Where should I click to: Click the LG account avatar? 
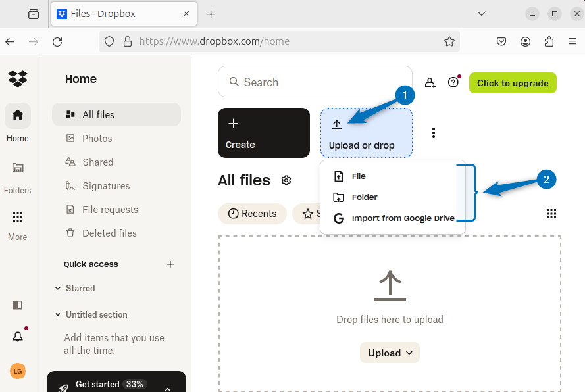(x=18, y=371)
